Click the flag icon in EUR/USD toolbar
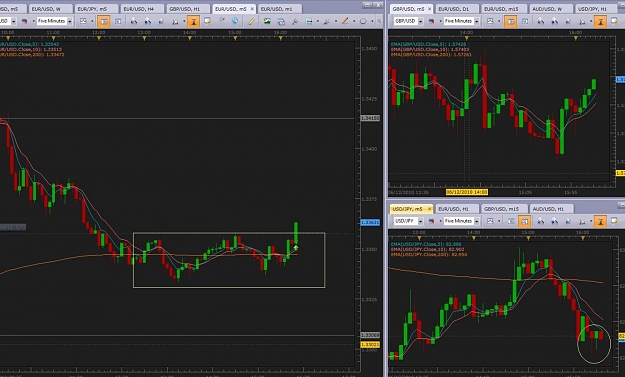 [25, 21]
